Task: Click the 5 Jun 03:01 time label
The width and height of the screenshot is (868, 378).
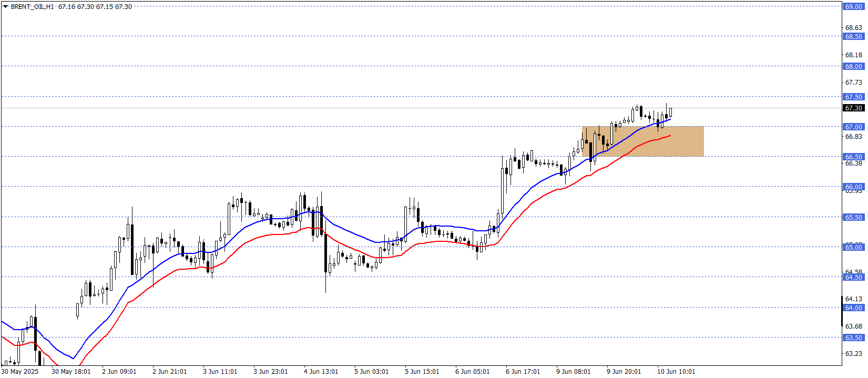Action: coord(372,372)
